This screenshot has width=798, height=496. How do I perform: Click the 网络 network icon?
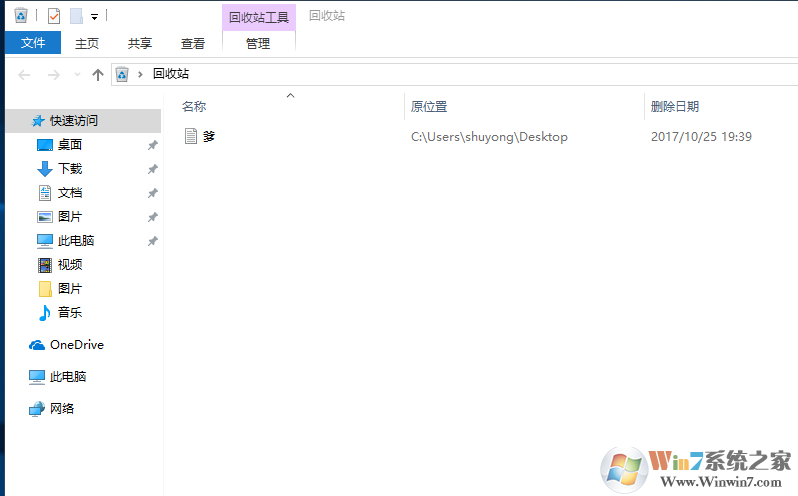coord(37,409)
